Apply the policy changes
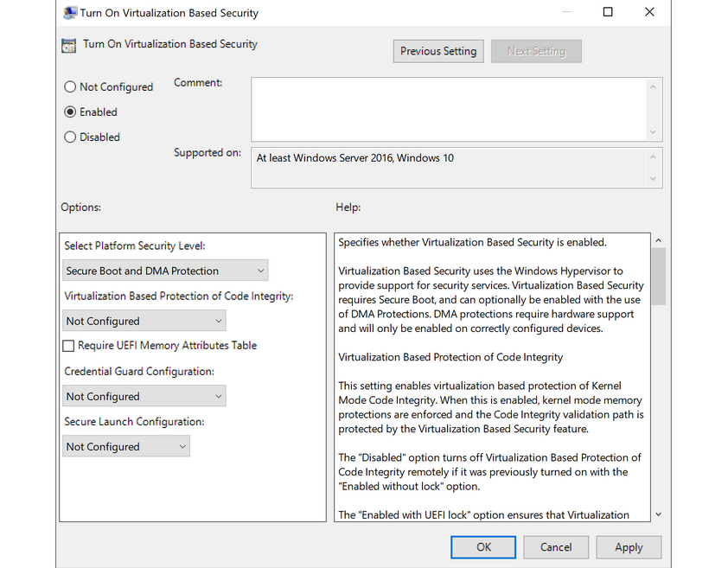Viewport: 728px width, 568px height. pyautogui.click(x=629, y=546)
